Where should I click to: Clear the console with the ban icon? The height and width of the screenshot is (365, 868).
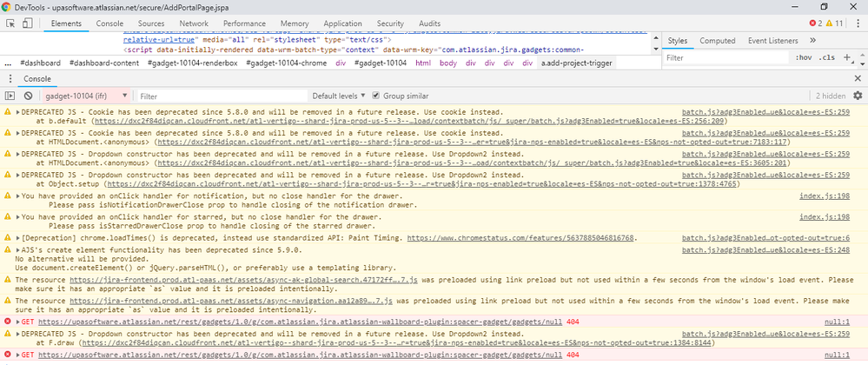click(x=28, y=96)
